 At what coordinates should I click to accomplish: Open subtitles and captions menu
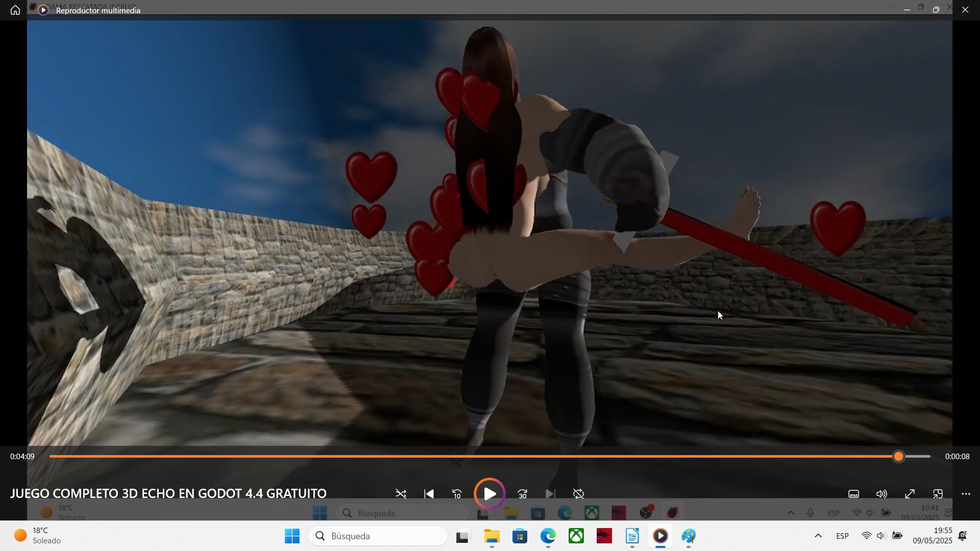pos(854,494)
